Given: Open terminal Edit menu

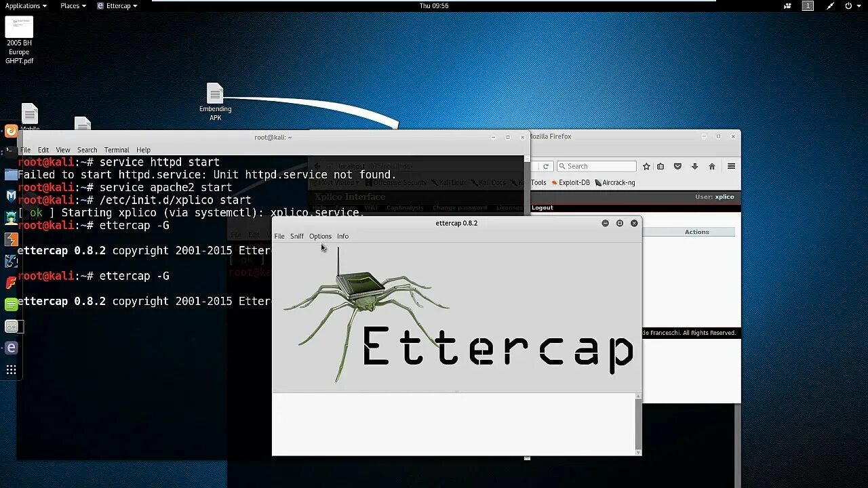Looking at the screenshot, I should [43, 150].
